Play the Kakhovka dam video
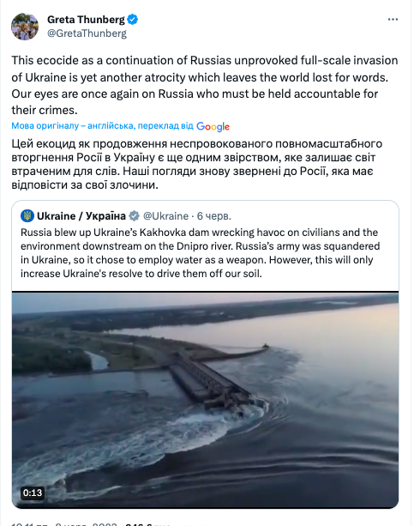Image resolution: width=420 pixels, height=526 pixels. [x=205, y=400]
